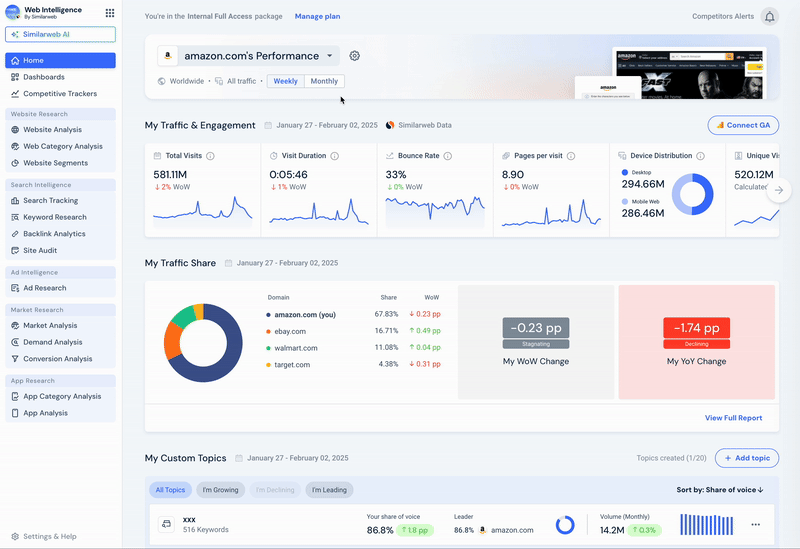
Task: Click the App Category Analysis icon
Action: click(x=15, y=396)
